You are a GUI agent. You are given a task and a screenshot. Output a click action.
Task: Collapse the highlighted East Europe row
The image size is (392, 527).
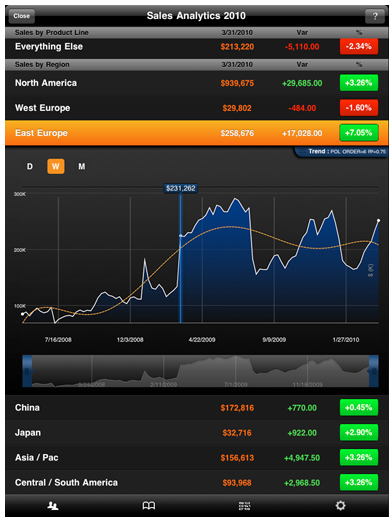click(x=197, y=133)
